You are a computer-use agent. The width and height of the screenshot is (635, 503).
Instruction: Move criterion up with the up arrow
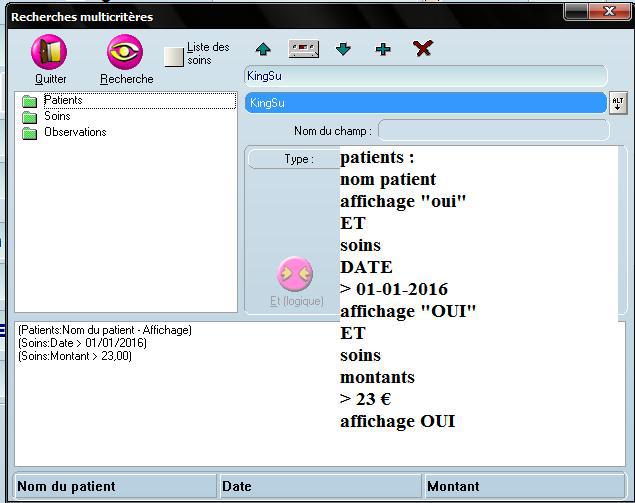point(263,49)
